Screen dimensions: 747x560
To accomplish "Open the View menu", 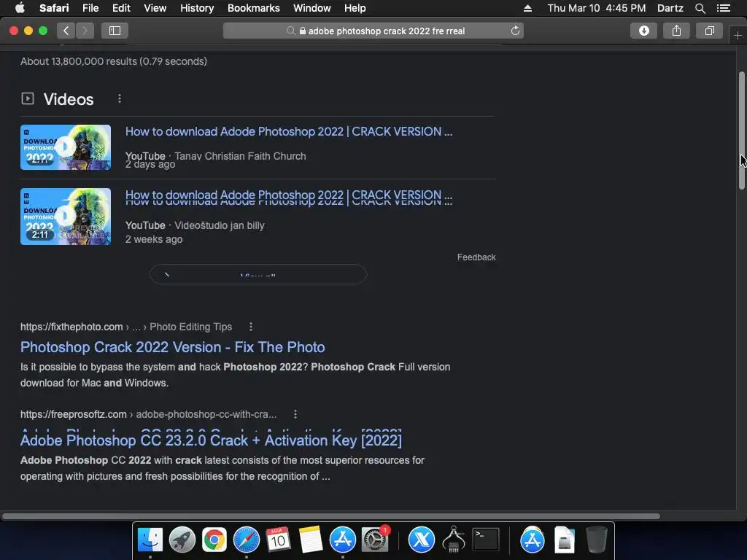I will coord(155,8).
